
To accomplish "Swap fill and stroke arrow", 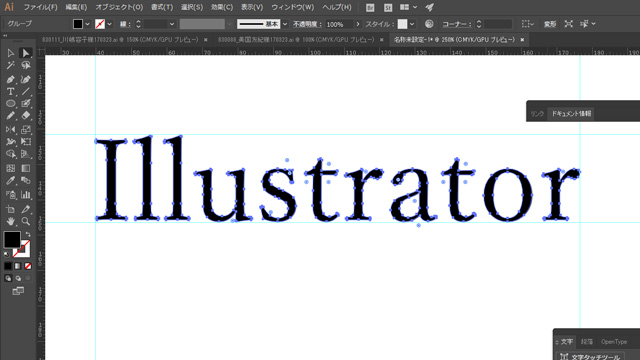I will 28,234.
